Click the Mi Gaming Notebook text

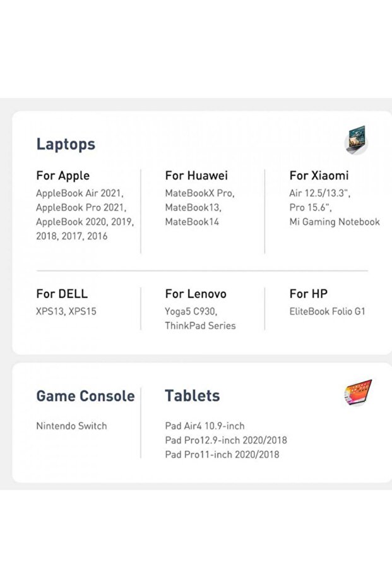pyautogui.click(x=335, y=222)
